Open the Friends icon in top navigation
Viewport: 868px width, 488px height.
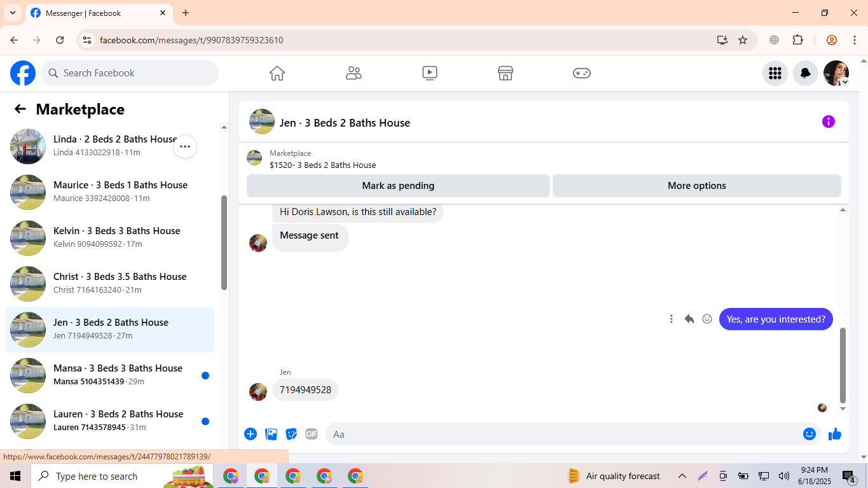[x=354, y=73]
